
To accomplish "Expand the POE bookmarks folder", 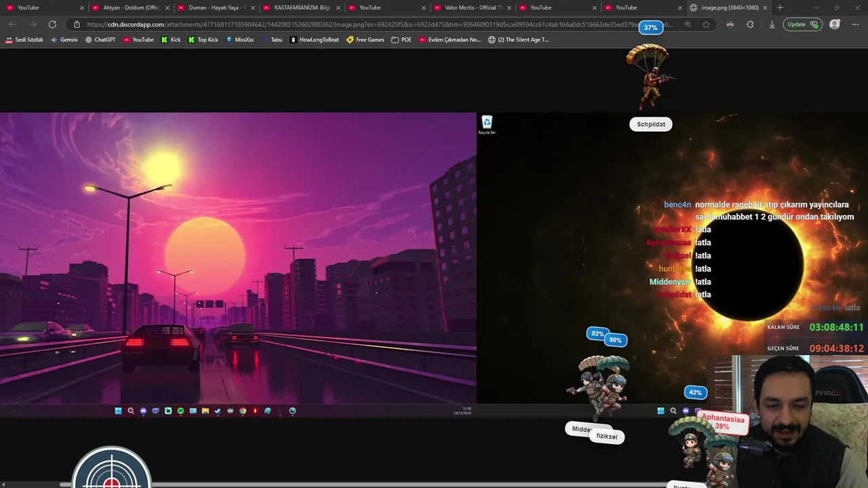I will 401,39.
